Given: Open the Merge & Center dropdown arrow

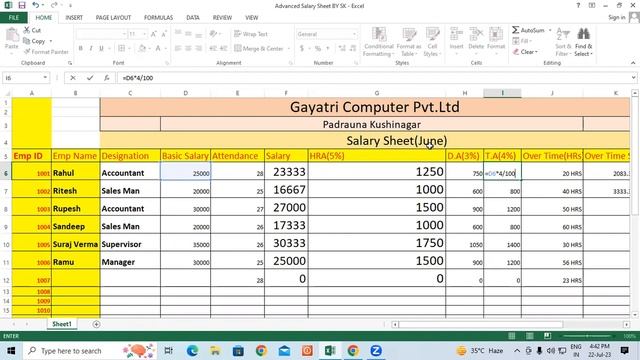Looking at the screenshot, I should (x=289, y=49).
